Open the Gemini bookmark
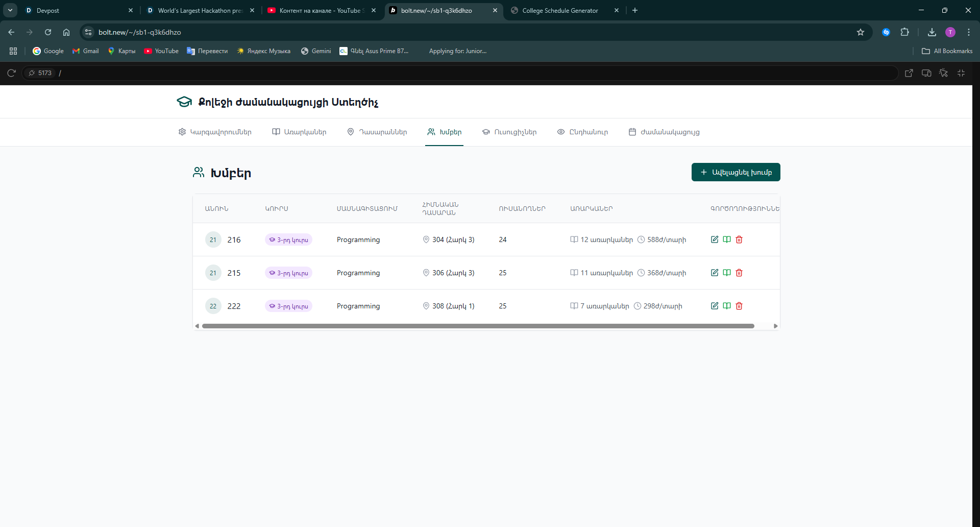This screenshot has height=527, width=980. pyautogui.click(x=316, y=51)
